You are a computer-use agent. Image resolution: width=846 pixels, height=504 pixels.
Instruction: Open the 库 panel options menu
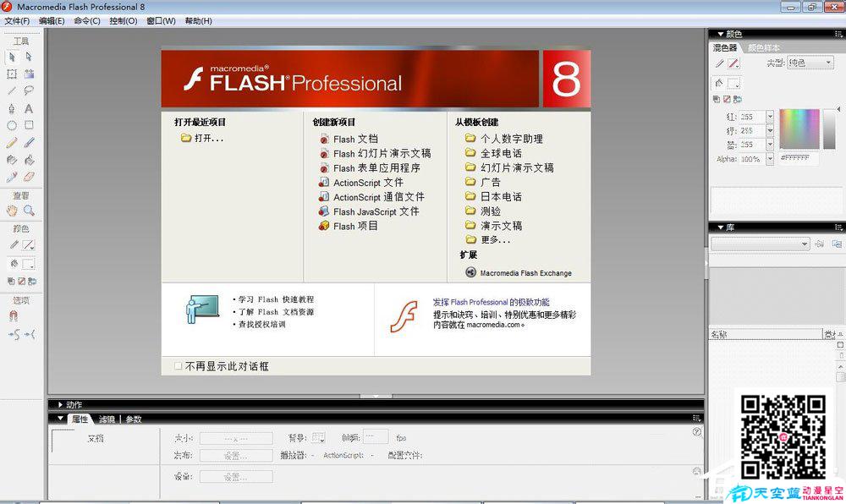tap(838, 227)
